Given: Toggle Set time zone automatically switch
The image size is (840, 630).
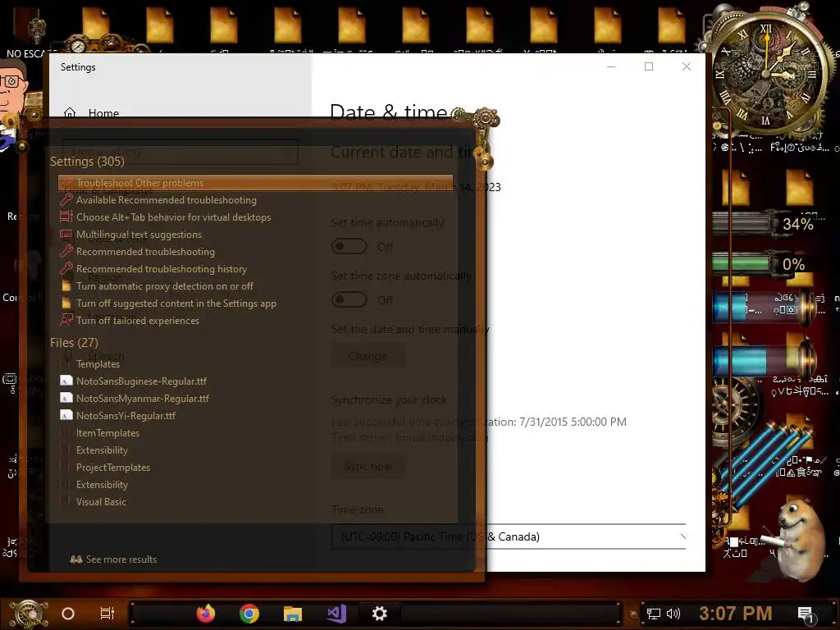Looking at the screenshot, I should [x=349, y=299].
